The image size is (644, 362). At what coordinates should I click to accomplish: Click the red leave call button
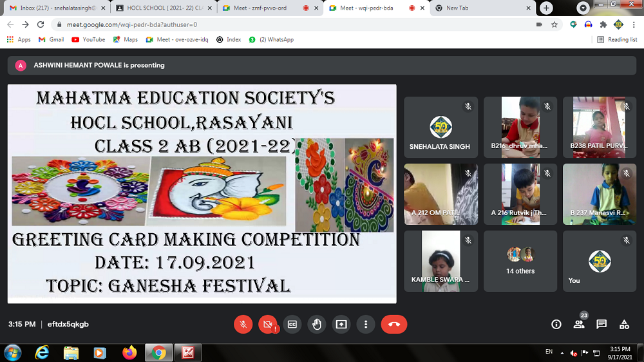393,325
